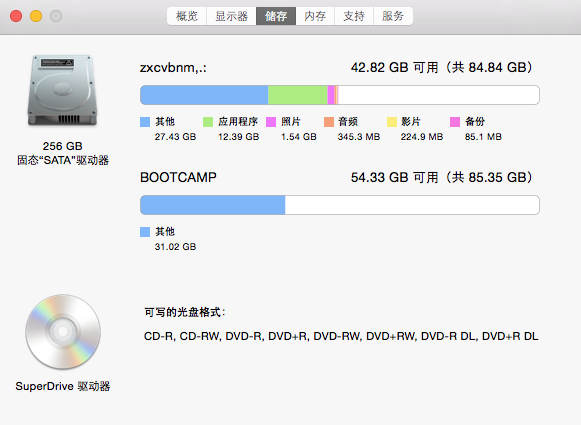Click the orange 音频 legend swatch
This screenshot has height=425, width=581.
(x=329, y=122)
